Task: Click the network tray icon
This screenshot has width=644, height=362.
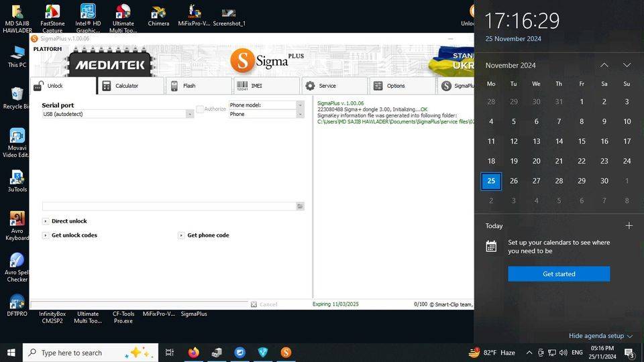Action: point(552,353)
